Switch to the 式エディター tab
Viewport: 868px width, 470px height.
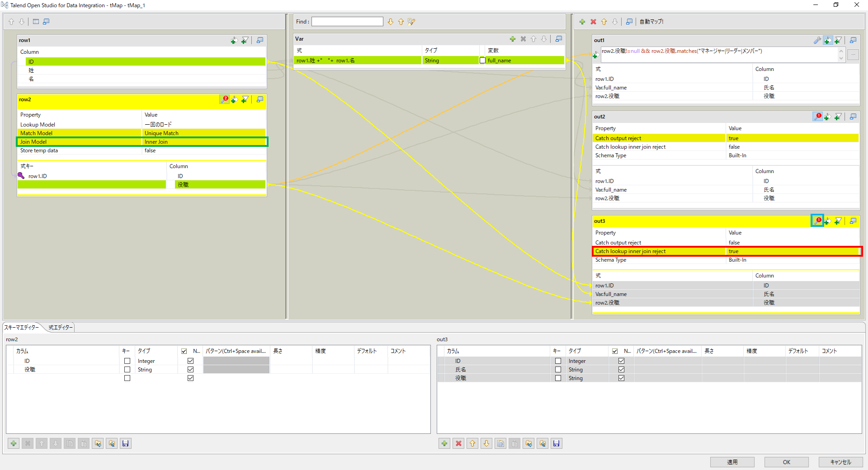tap(61, 327)
